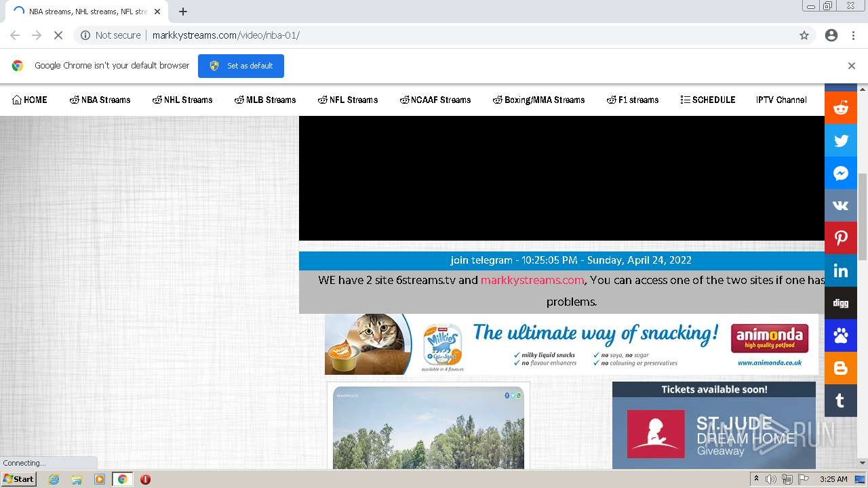Open F1 streams menu item
The image size is (868, 488).
coord(633,100)
